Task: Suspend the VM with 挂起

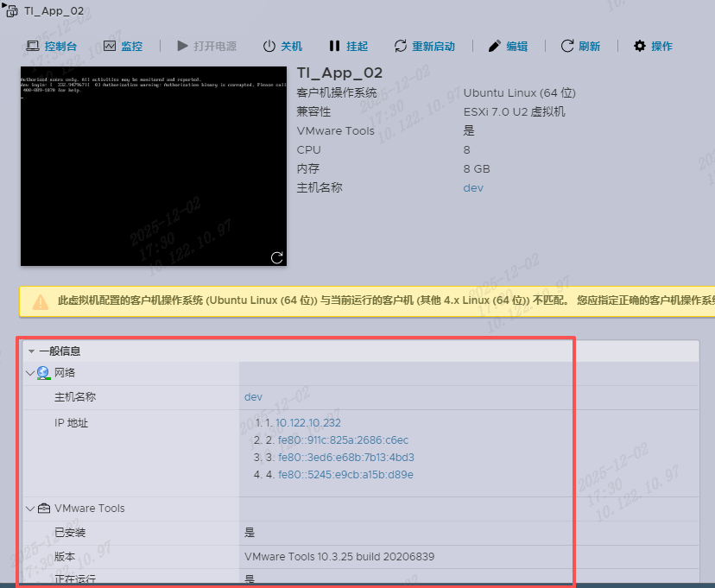Action: pyautogui.click(x=348, y=46)
